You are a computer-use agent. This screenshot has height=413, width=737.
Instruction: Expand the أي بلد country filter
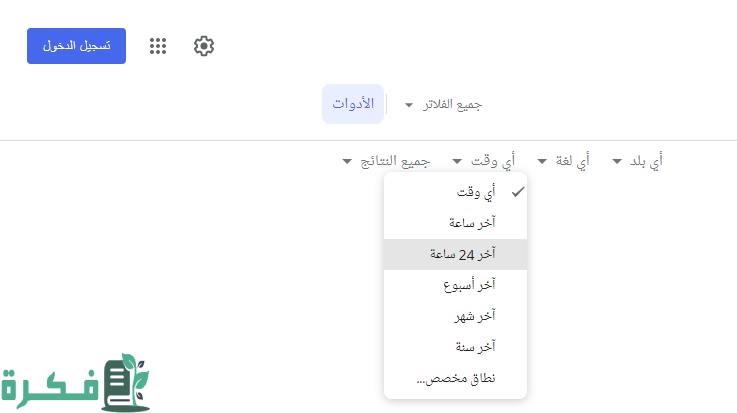(638, 161)
